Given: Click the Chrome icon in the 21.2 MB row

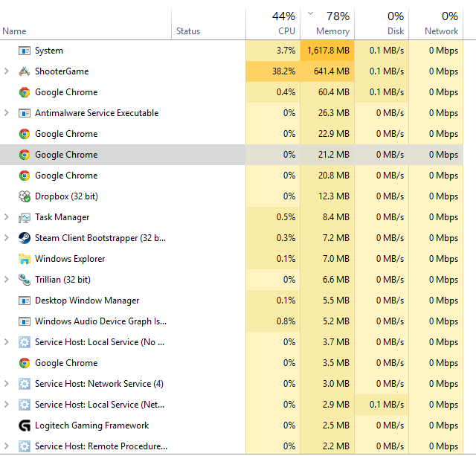Looking at the screenshot, I should (x=25, y=155).
